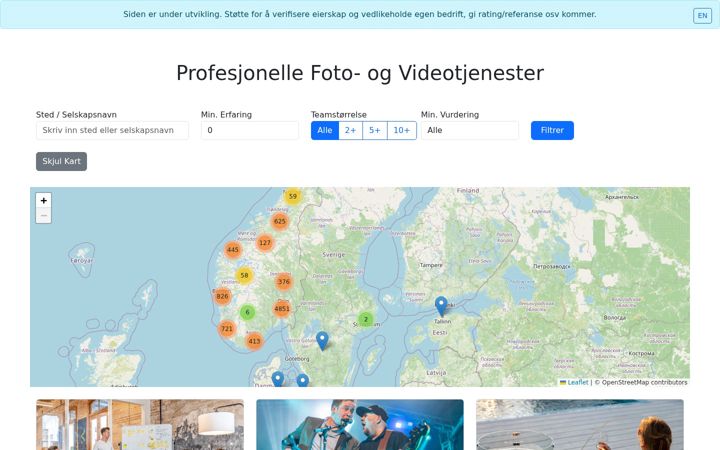
Task: Click the Sted / Selskapsnavn search field
Action: [112, 130]
